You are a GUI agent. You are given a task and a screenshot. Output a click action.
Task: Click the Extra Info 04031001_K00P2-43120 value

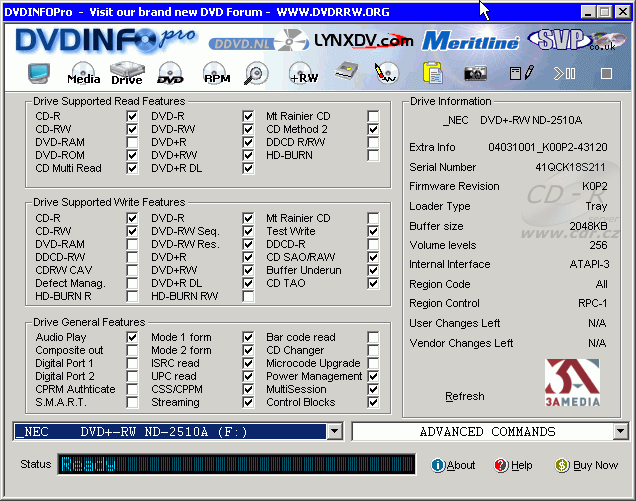pos(548,147)
